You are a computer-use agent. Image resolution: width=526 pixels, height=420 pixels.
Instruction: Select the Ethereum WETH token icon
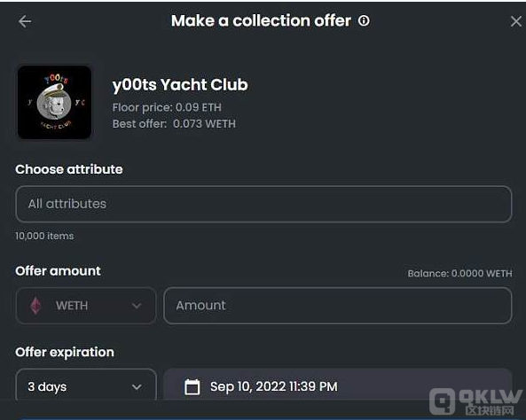(x=35, y=306)
